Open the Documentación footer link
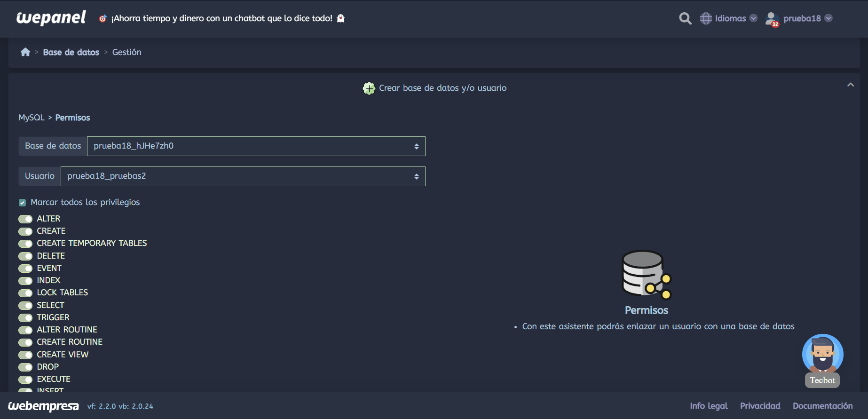The height and width of the screenshot is (419, 868). 822,406
